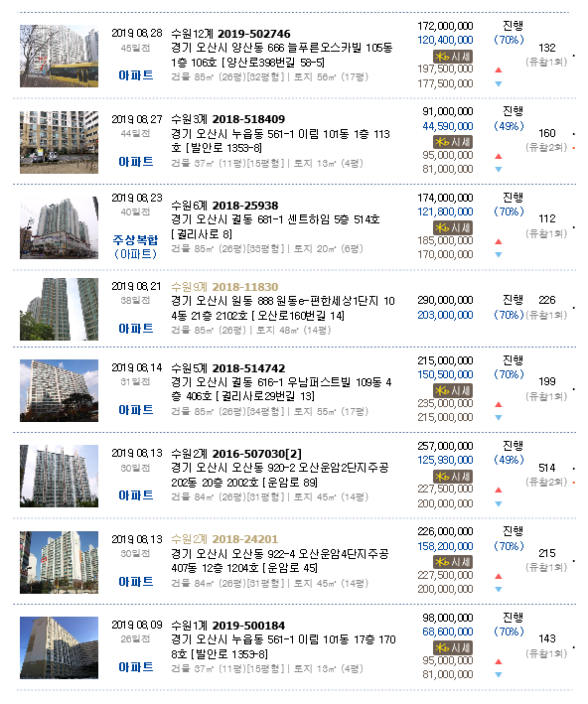
Task: Click blue down arrow in 2019-500184 row
Action: (x=499, y=674)
